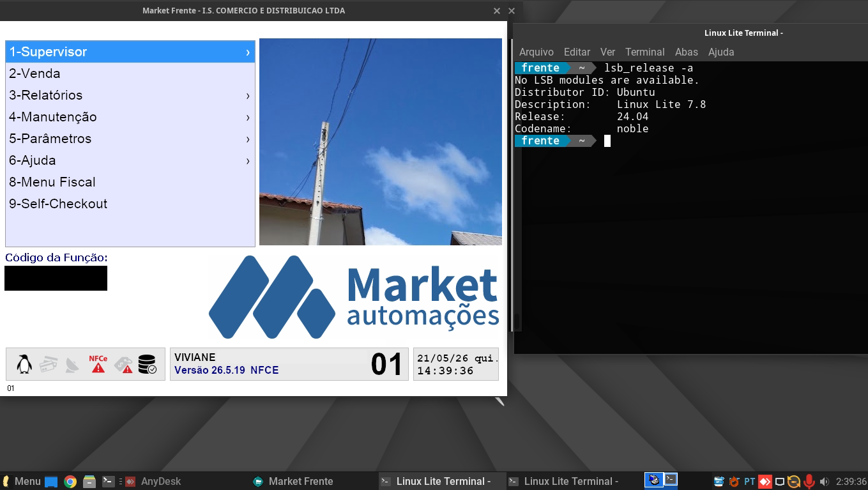Click the date '21/05/26 qui.'

[x=457, y=358]
